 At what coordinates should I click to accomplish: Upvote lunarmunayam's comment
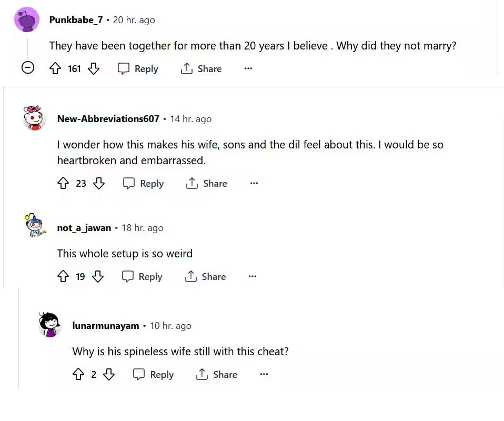pos(78,374)
